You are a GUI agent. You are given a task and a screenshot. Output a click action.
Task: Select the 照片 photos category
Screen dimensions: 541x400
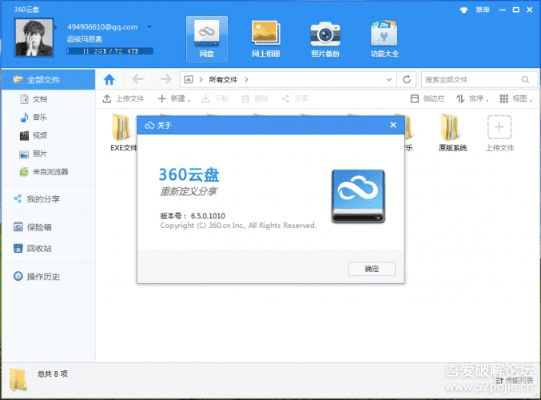pos(33,154)
